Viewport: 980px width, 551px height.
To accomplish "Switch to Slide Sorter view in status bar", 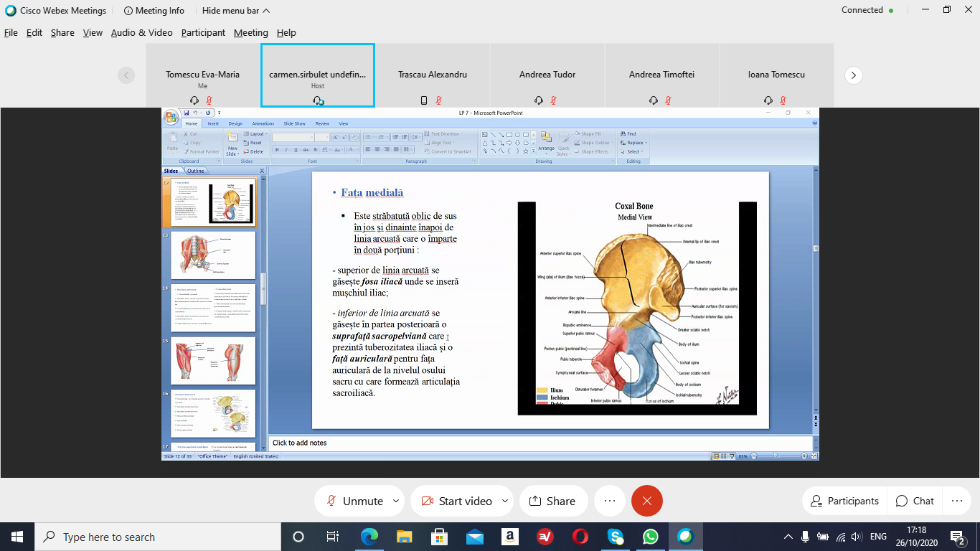I will point(725,456).
